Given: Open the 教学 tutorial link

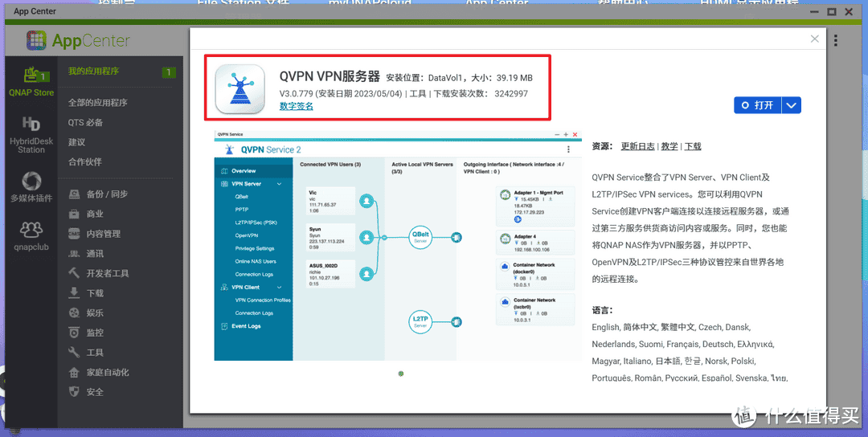Looking at the screenshot, I should coord(669,146).
